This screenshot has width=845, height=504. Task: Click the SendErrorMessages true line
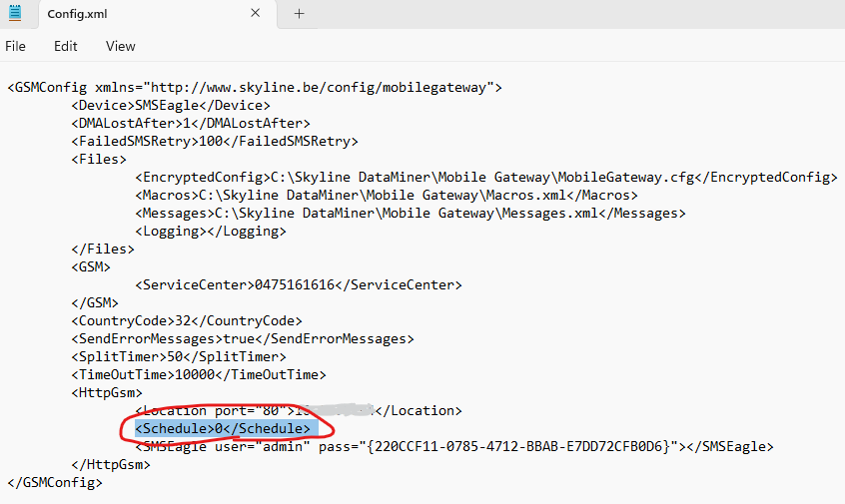click(x=242, y=338)
